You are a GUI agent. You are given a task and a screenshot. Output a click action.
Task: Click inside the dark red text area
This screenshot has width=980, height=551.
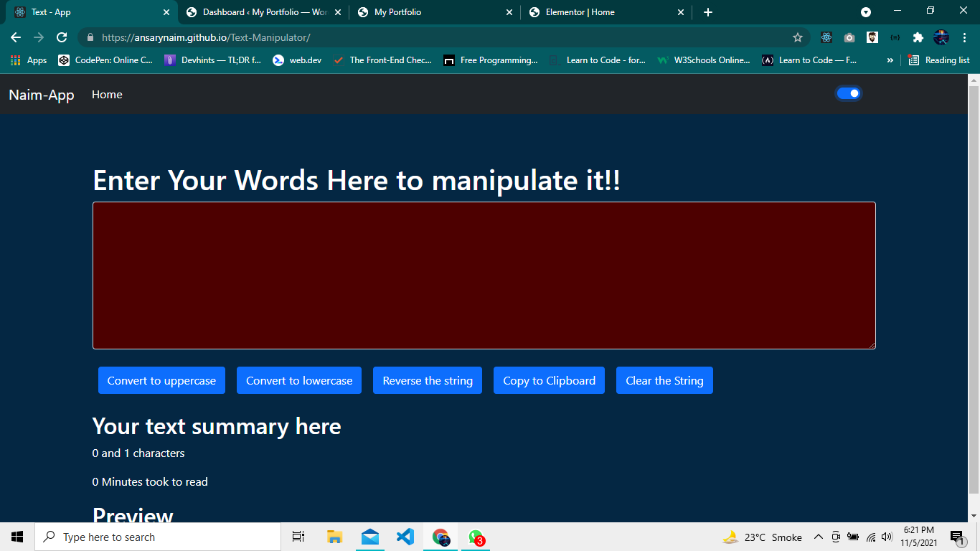pyautogui.click(x=484, y=275)
